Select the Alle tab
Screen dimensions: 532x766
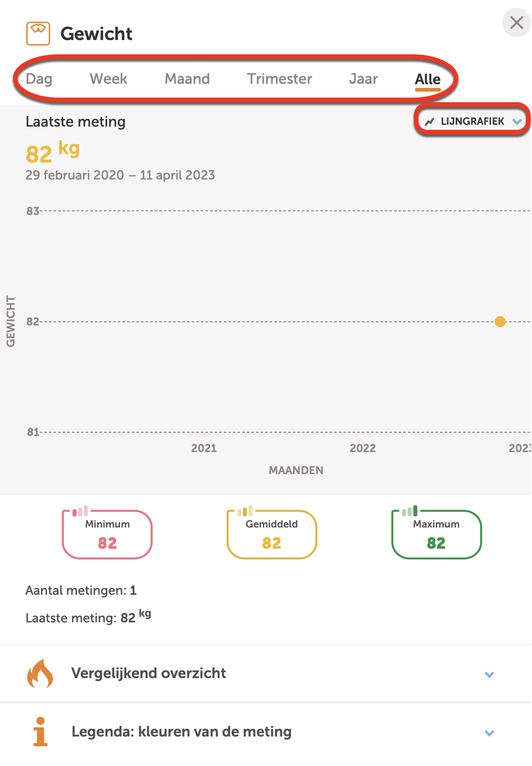tap(428, 79)
